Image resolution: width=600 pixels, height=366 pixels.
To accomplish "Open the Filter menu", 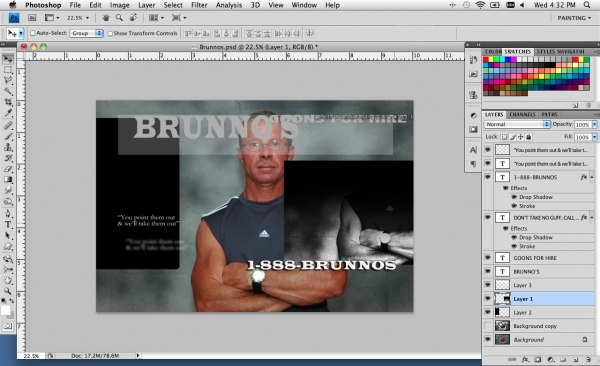I will point(199,5).
